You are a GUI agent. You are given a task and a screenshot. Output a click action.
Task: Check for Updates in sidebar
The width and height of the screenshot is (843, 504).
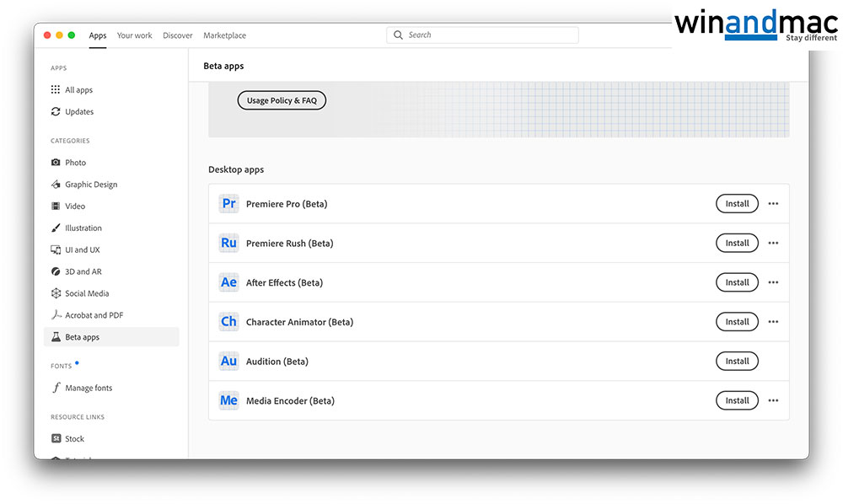79,111
